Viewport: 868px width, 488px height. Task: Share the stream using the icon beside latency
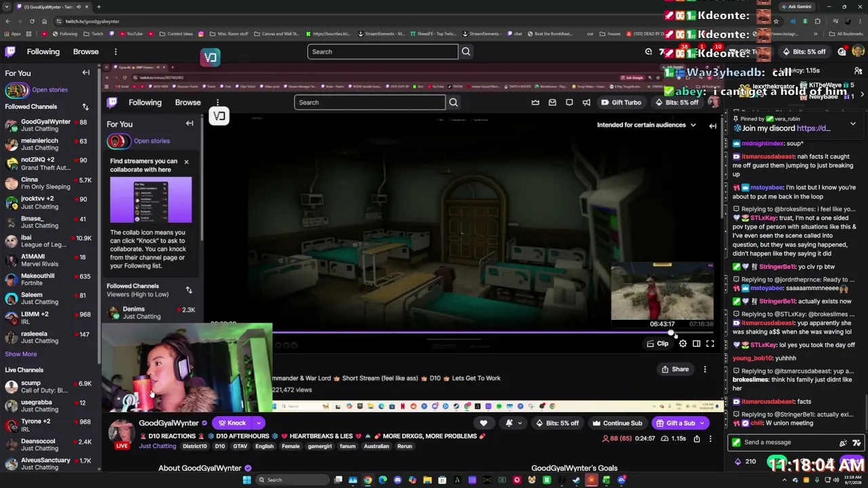[x=696, y=439]
